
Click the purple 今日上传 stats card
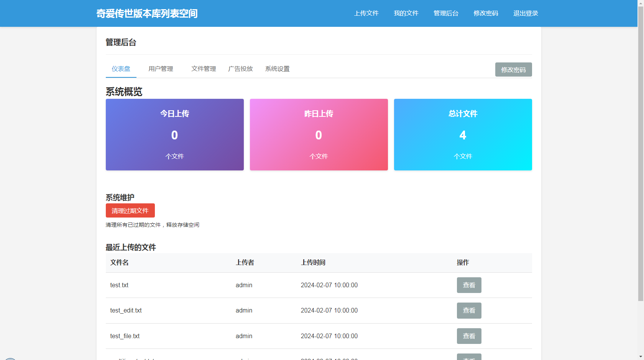tap(174, 134)
